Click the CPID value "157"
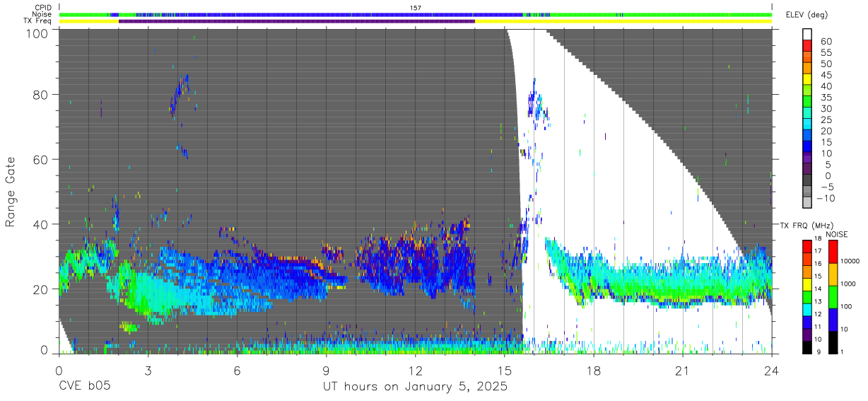The height and width of the screenshot is (401, 868). [416, 8]
